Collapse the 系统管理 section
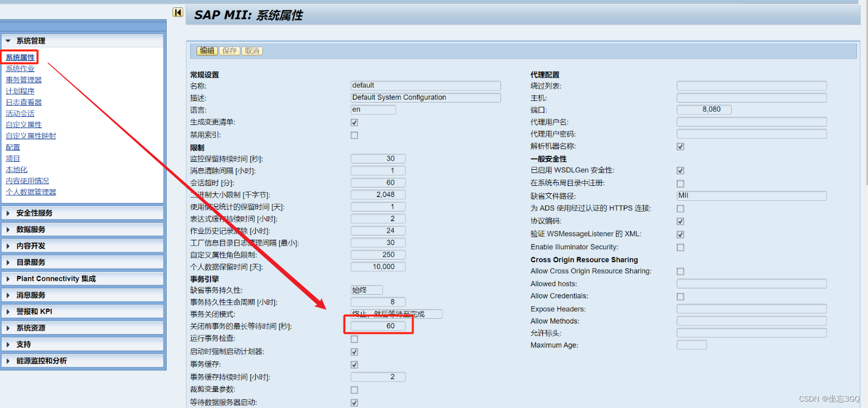This screenshot has width=868, height=408. click(x=83, y=41)
